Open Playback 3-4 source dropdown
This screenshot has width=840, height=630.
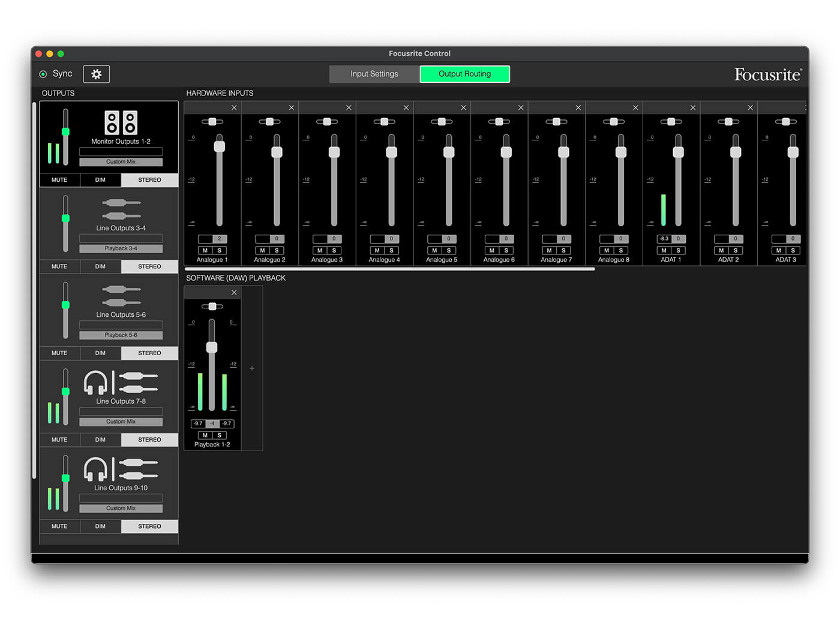pos(121,248)
